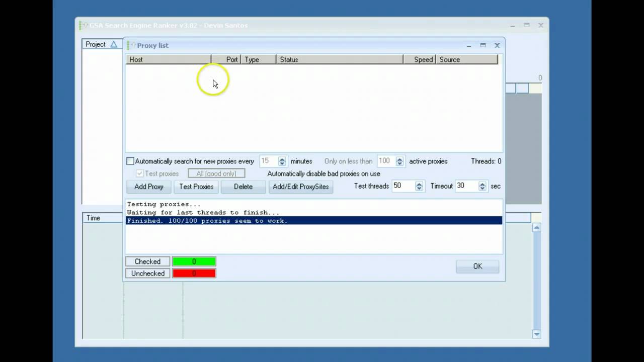
Task: Toggle the Test proxies checkbox
Action: [x=140, y=173]
